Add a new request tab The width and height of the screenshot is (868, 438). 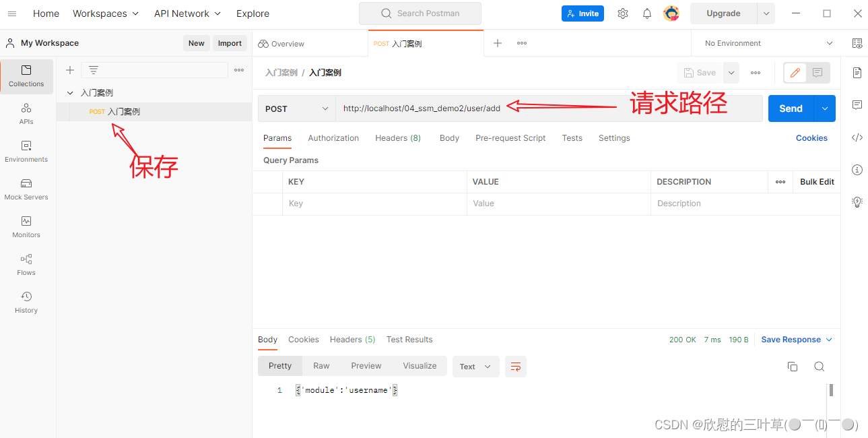pyautogui.click(x=498, y=43)
